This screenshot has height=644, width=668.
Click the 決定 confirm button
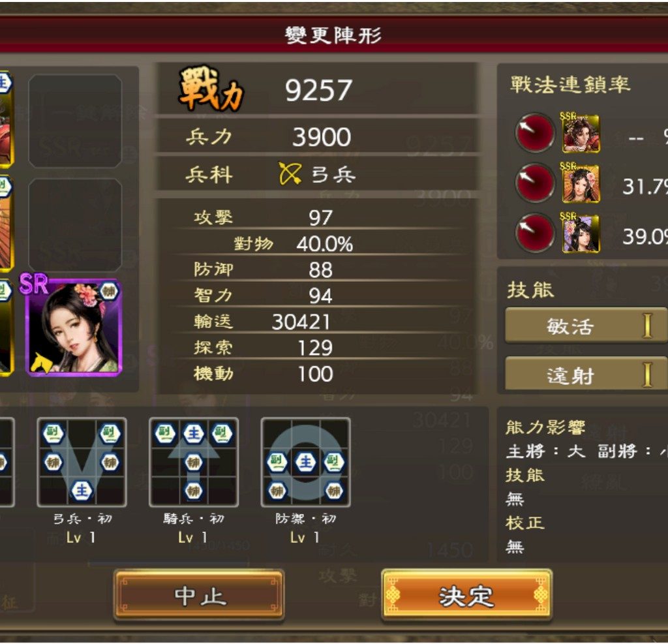click(467, 596)
